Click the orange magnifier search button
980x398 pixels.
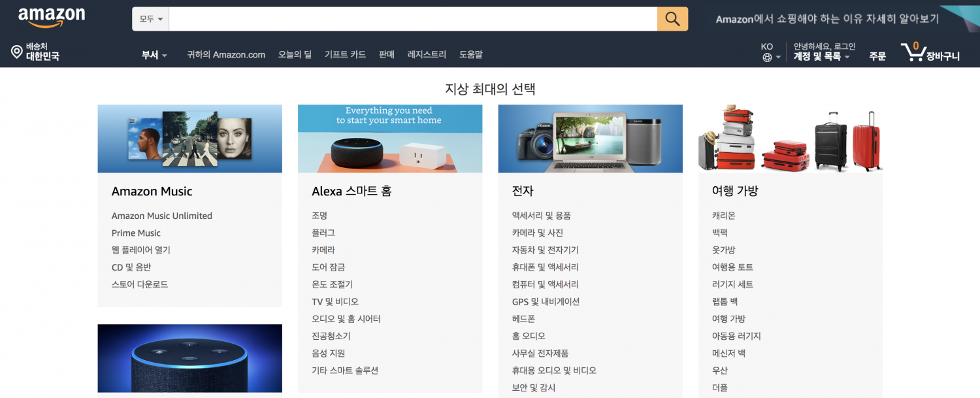click(x=672, y=19)
